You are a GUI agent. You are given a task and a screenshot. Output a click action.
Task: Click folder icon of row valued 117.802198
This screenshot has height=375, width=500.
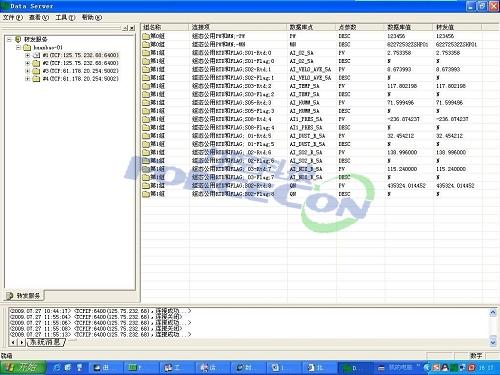[x=146, y=86]
